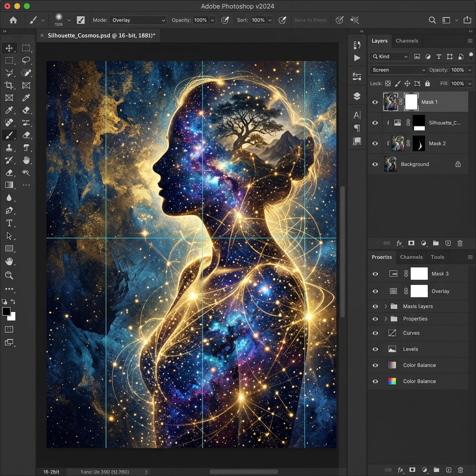This screenshot has height=476, width=476.
Task: Select the Blur droplet tool
Action: tap(9, 198)
